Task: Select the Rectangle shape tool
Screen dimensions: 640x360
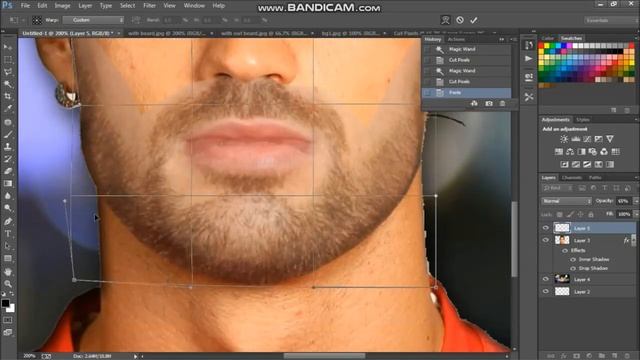Action: tap(8, 258)
